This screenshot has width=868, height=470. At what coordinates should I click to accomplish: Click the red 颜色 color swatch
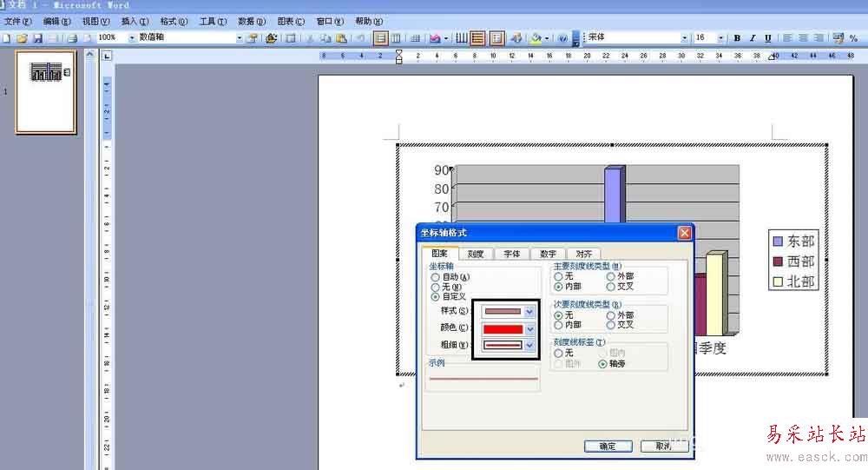click(x=503, y=329)
